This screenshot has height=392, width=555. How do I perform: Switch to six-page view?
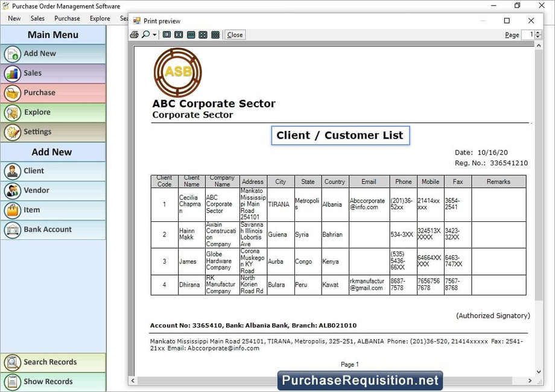215,34
